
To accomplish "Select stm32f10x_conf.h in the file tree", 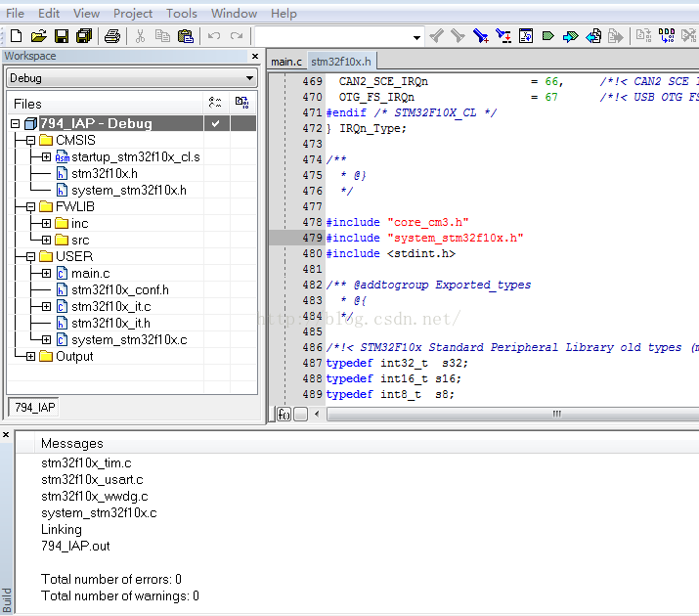I will click(x=119, y=290).
